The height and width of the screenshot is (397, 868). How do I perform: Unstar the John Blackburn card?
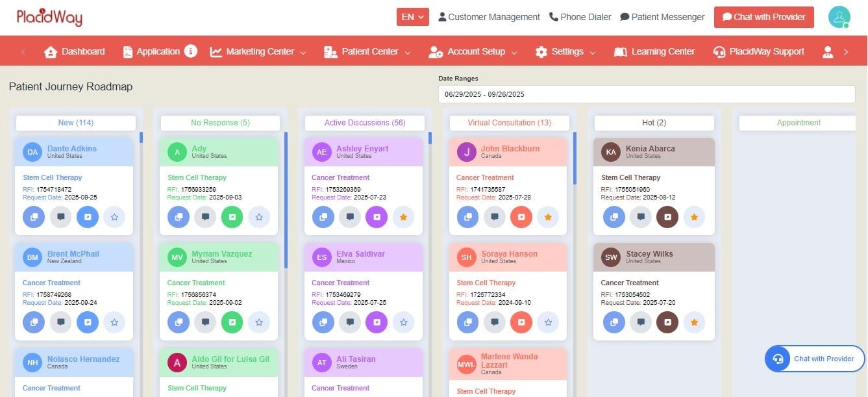click(548, 217)
